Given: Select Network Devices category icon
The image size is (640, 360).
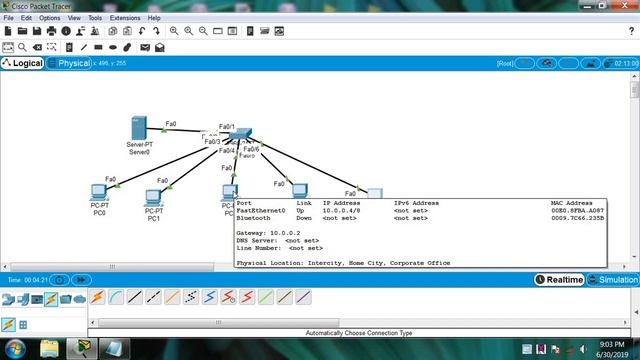Looking at the screenshot, I should click(8, 300).
